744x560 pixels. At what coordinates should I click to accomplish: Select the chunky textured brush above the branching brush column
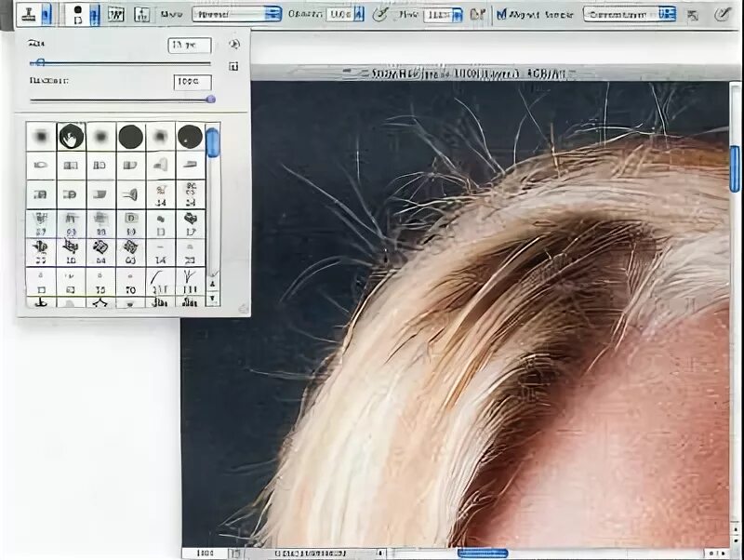tap(190, 223)
